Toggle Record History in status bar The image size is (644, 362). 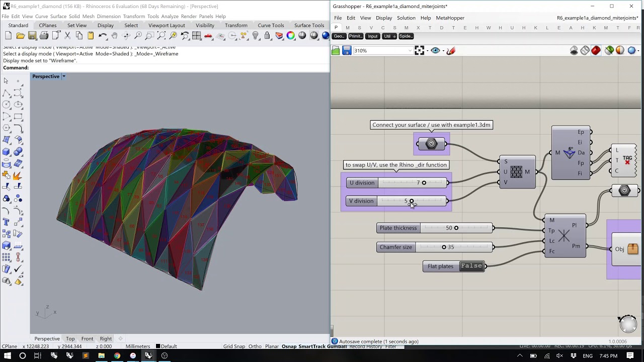[366, 346]
